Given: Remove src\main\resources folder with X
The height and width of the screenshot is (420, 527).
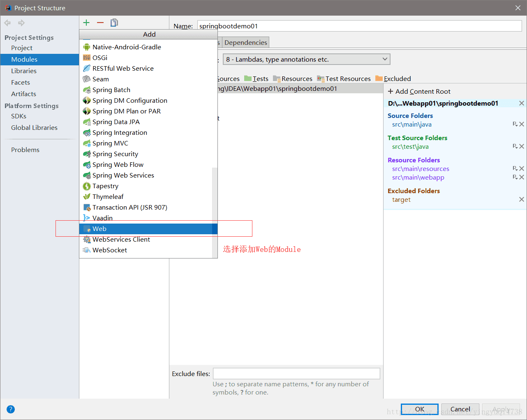Looking at the screenshot, I should (522, 168).
